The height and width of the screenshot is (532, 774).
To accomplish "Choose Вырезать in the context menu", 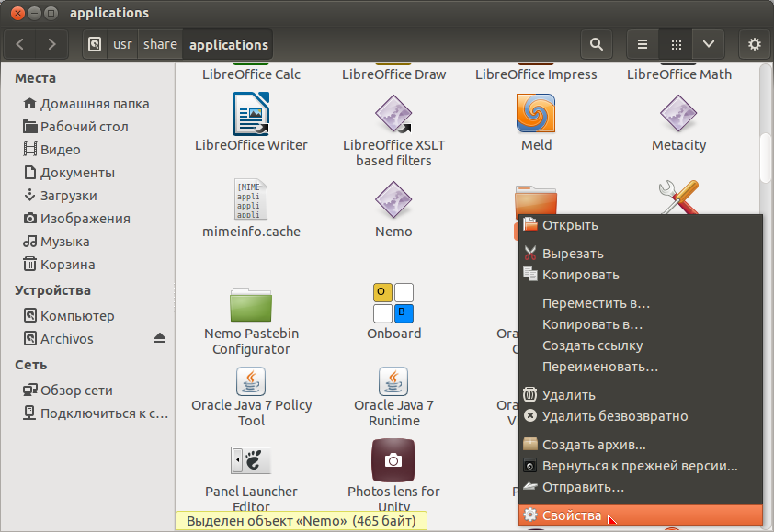I will click(x=640, y=254).
